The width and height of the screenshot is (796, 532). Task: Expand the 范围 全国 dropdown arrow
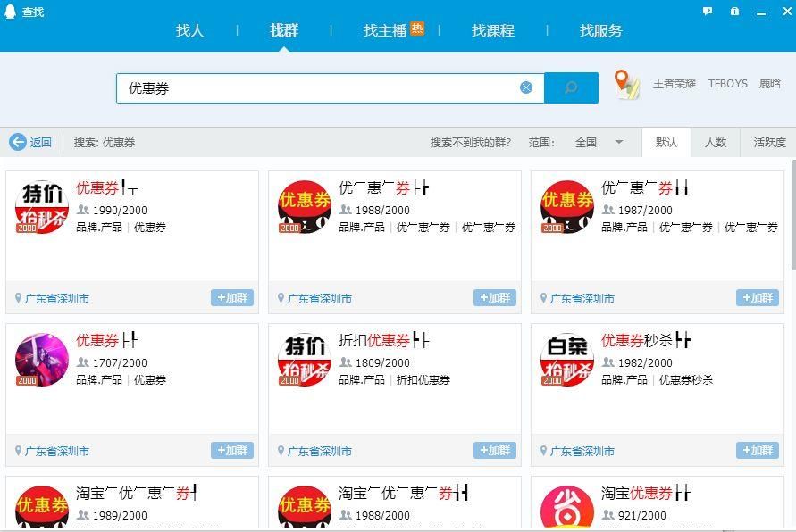pos(619,142)
